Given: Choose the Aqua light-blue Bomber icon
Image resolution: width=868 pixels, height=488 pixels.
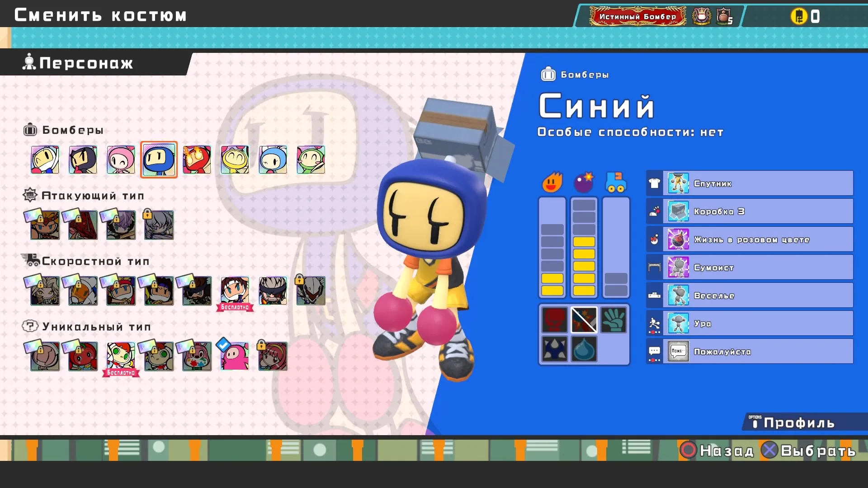Looking at the screenshot, I should pyautogui.click(x=273, y=160).
